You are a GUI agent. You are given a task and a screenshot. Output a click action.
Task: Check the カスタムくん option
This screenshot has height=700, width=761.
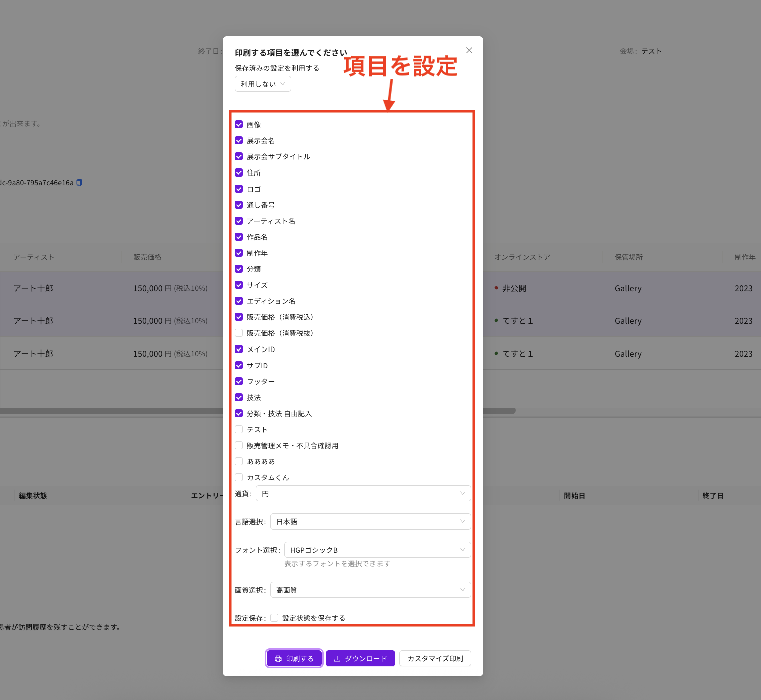point(239,477)
